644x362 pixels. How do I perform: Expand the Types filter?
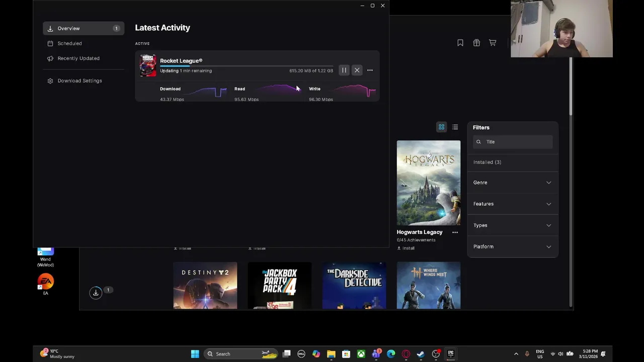click(x=513, y=225)
